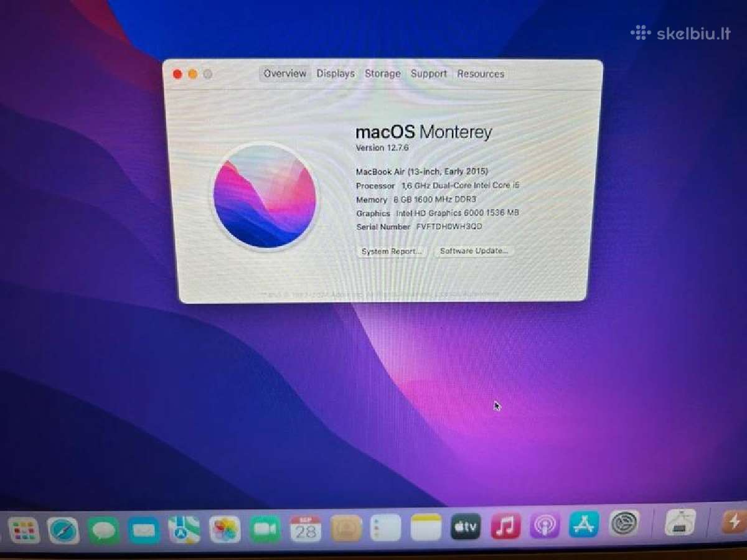The width and height of the screenshot is (747, 560).
Task: Open the Messages app in Dock
Action: click(104, 531)
